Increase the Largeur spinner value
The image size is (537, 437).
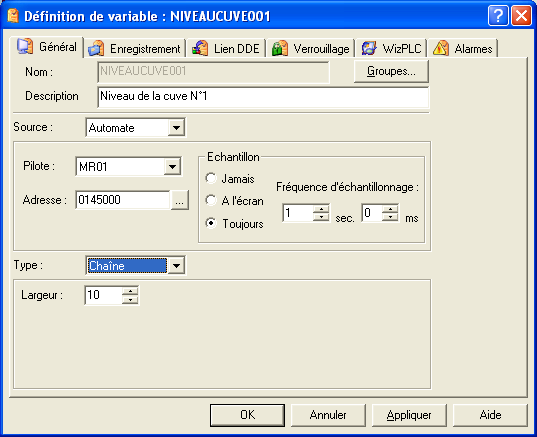point(130,291)
